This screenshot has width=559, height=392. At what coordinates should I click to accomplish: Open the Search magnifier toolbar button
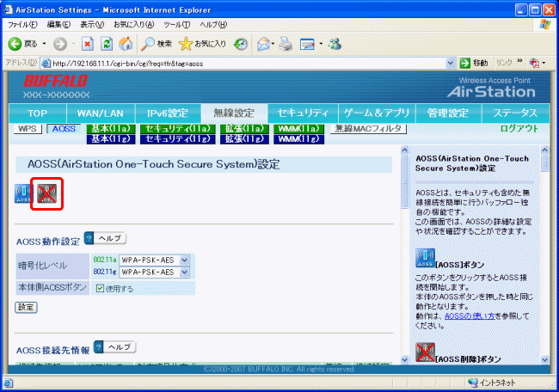pyautogui.click(x=156, y=44)
